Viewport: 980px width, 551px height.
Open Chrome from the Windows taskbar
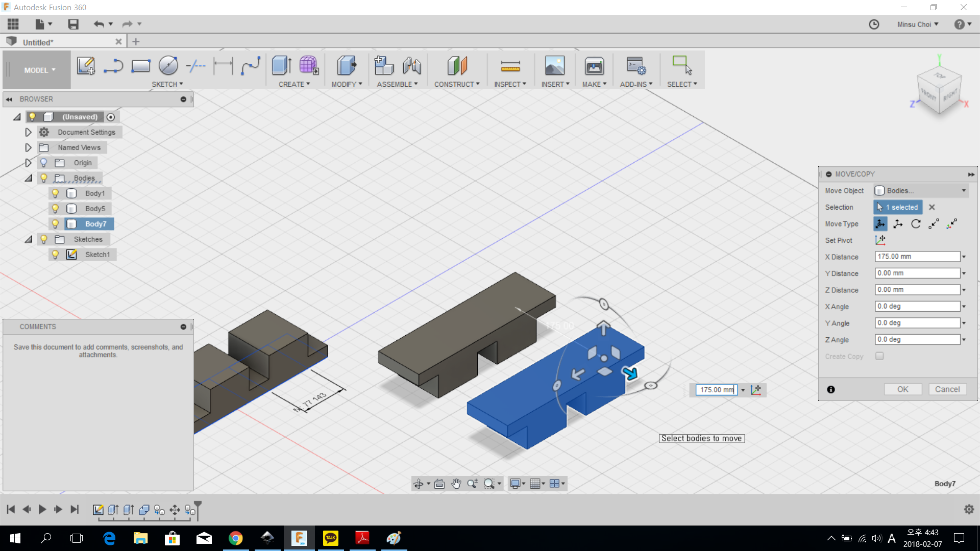click(235, 538)
